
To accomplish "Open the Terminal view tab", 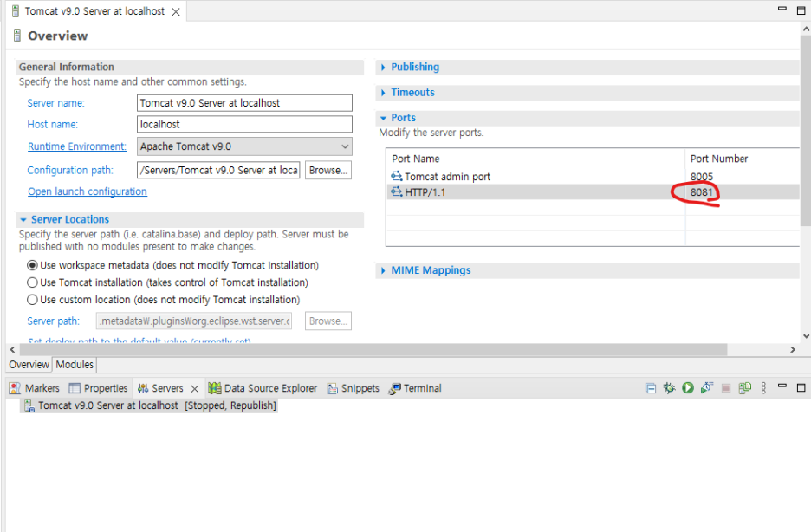I will point(415,388).
